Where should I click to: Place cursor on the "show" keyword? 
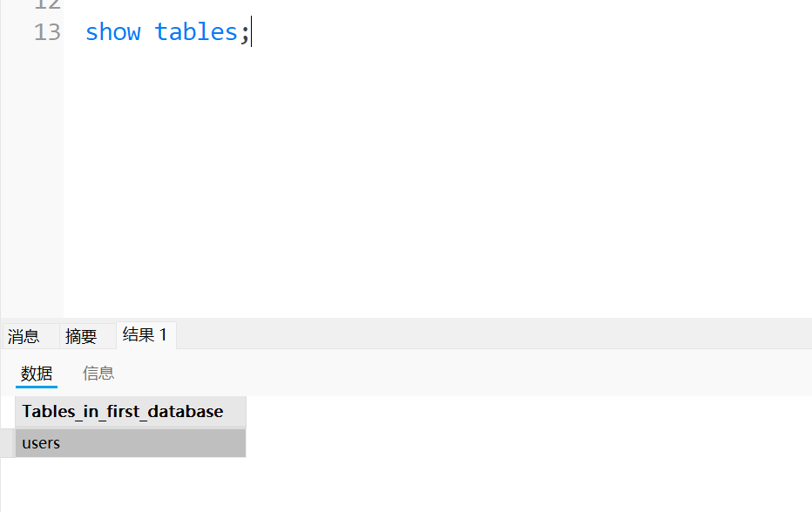pos(113,32)
